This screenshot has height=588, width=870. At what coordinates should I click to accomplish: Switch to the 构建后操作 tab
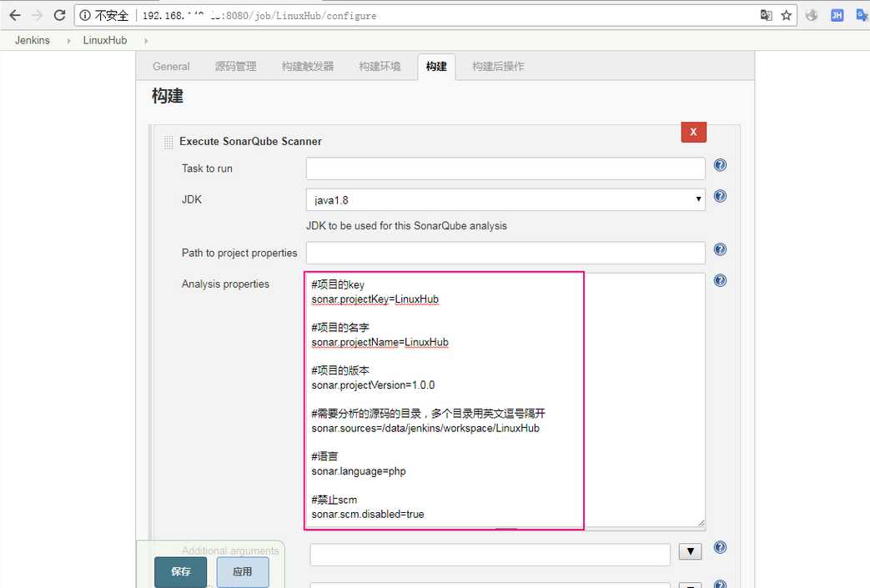coord(498,67)
